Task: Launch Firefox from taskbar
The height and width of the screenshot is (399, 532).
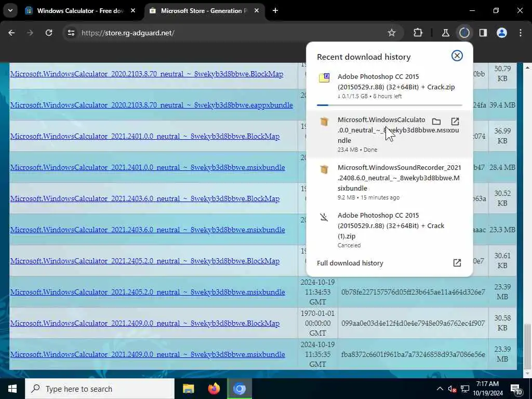Action: coord(214,389)
